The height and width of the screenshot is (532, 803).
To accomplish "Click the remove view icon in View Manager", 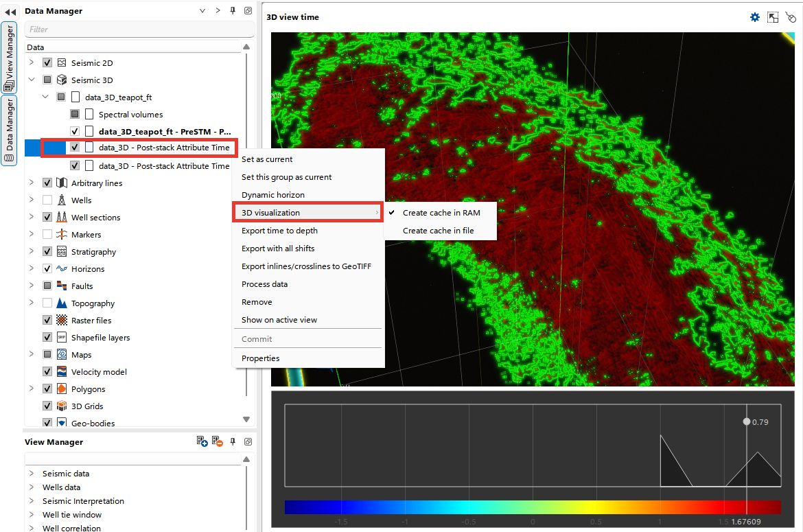I will (x=218, y=442).
